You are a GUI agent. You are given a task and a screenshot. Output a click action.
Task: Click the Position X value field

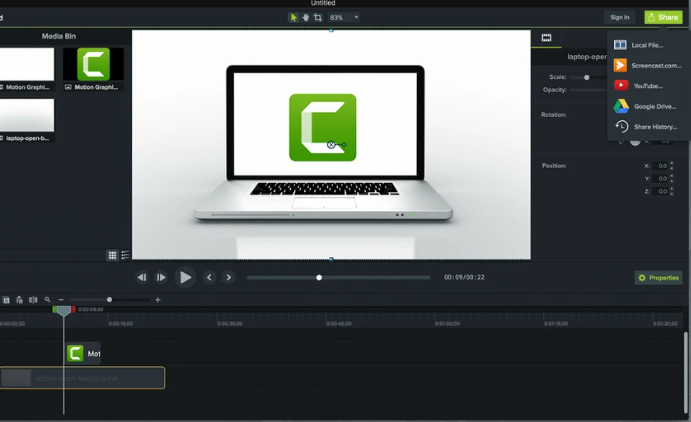tap(660, 166)
